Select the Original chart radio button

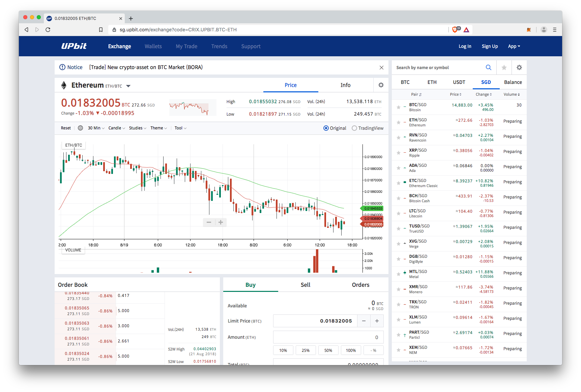326,128
